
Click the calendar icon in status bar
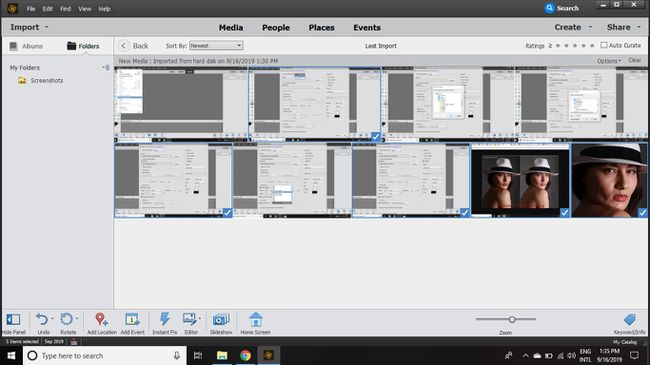tap(74, 342)
